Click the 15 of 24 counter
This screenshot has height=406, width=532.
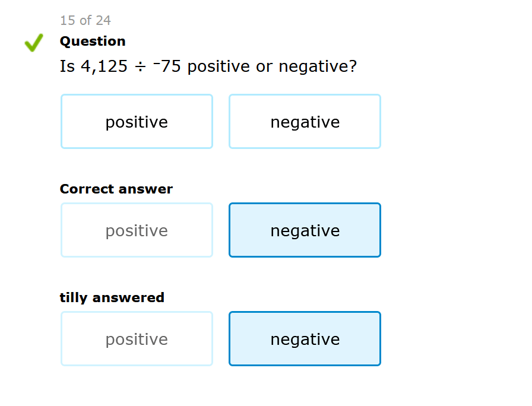pos(85,21)
